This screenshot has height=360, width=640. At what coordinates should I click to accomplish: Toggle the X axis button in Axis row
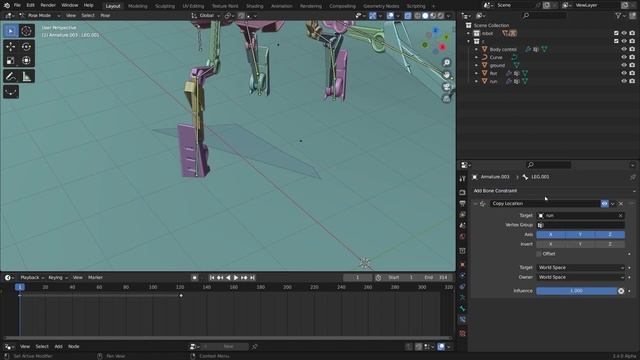[x=551, y=235]
